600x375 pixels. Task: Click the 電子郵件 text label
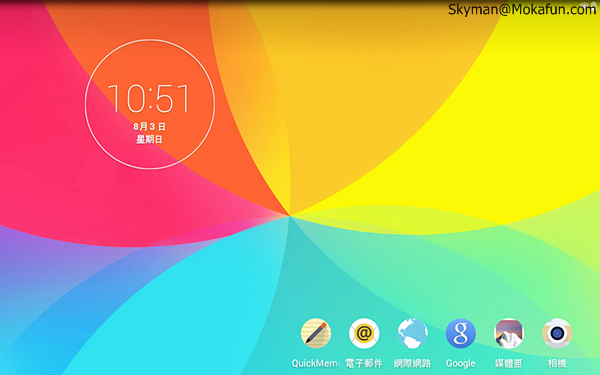tap(364, 363)
